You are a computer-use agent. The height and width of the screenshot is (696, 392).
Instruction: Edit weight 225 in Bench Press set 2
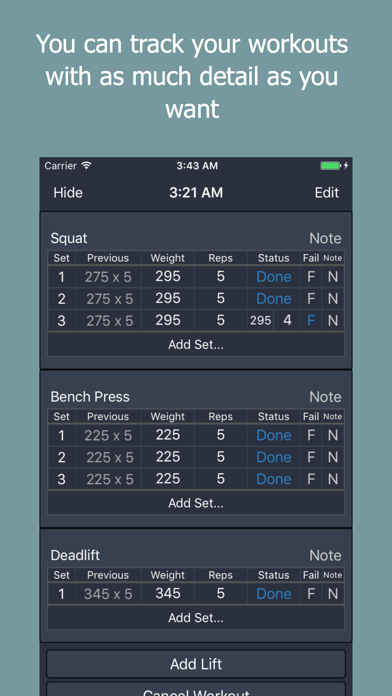point(168,457)
